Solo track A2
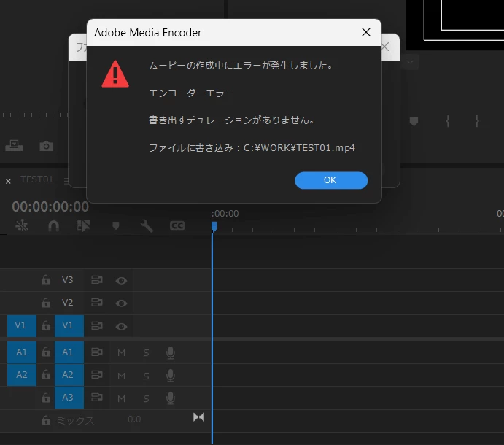 point(146,376)
